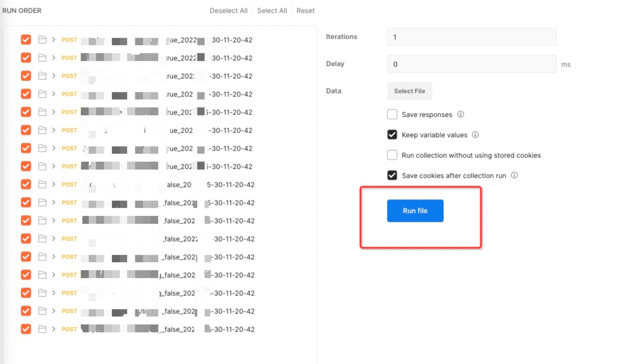Click info icon beside Keep variable values
This screenshot has width=620, height=364.
click(475, 135)
